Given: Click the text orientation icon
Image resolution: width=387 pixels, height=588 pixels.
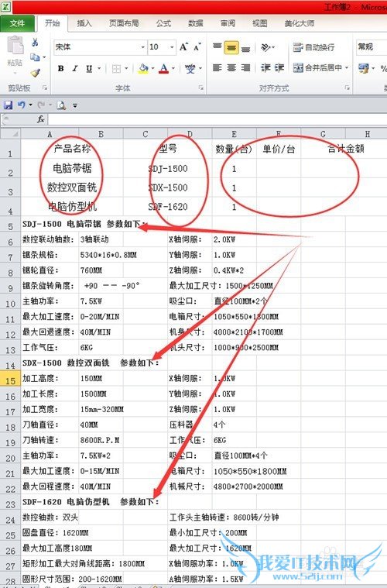Looking at the screenshot, I should pos(265,47).
